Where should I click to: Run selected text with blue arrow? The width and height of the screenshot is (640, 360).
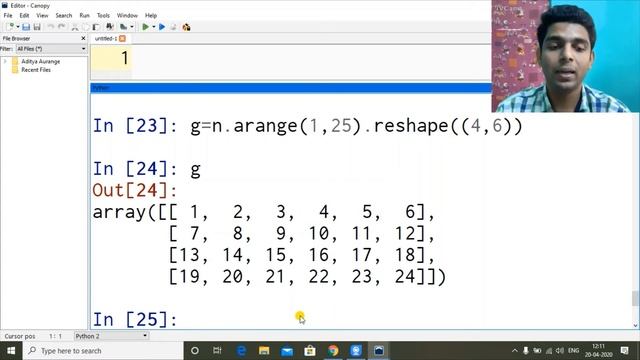[162, 27]
